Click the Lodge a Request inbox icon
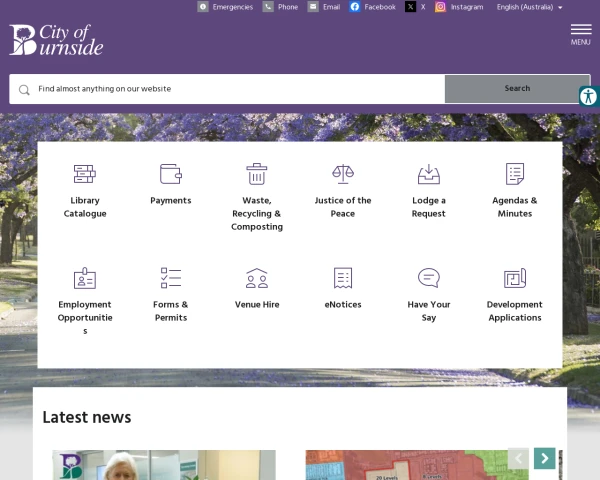 pyautogui.click(x=429, y=174)
